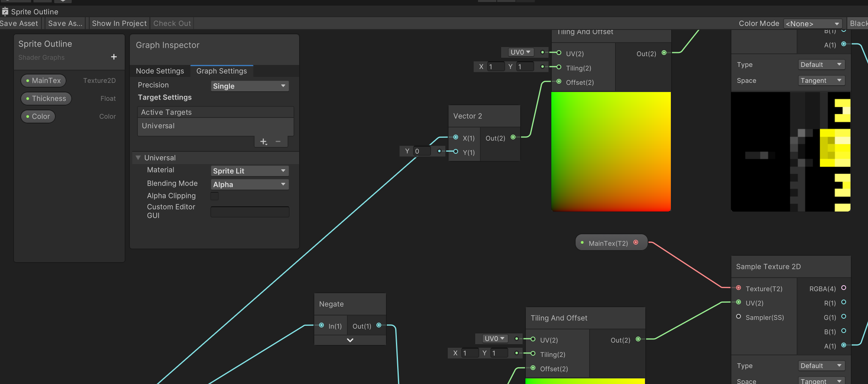Click the Vector 2 node title

click(468, 116)
